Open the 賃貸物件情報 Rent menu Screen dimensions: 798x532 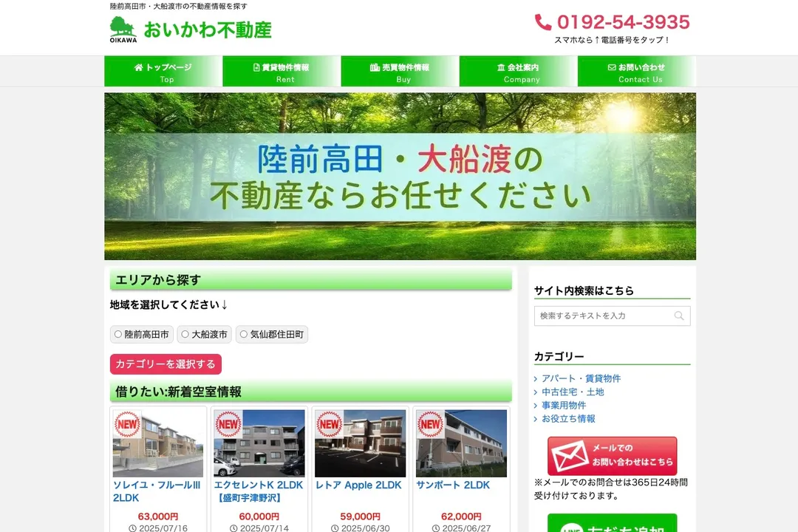(282, 72)
